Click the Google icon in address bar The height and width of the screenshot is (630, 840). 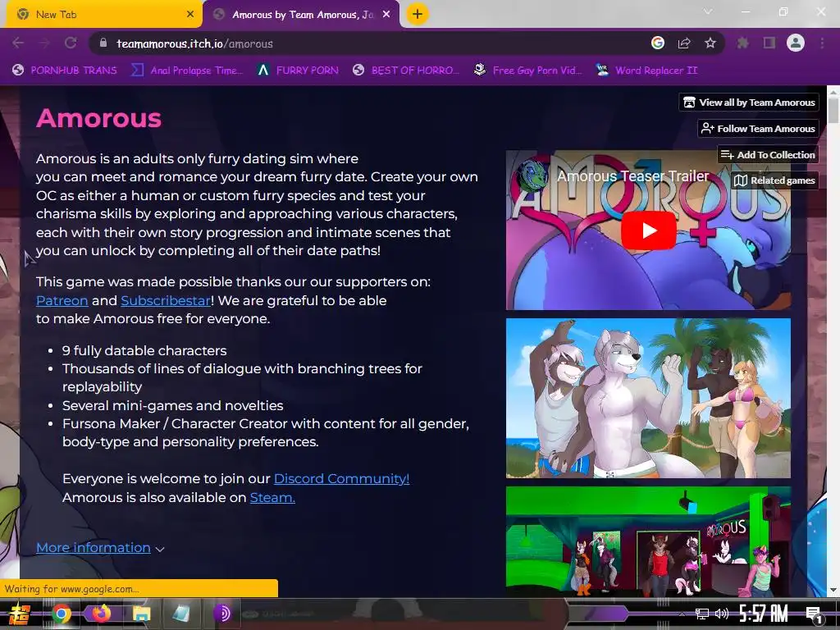pos(658,43)
